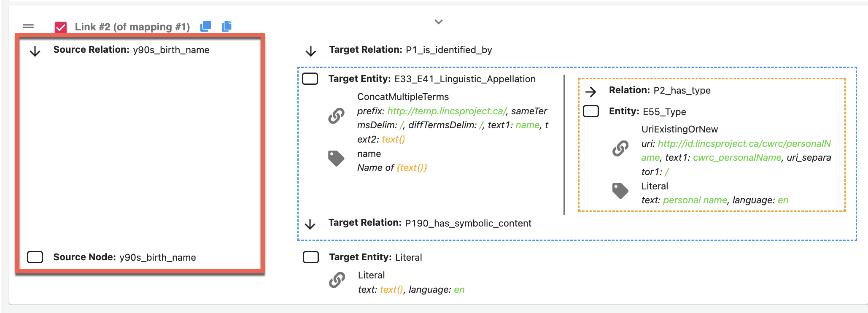The image size is (868, 313).
Task: Uncheck the Link #2 red checkbox
Action: tap(61, 27)
